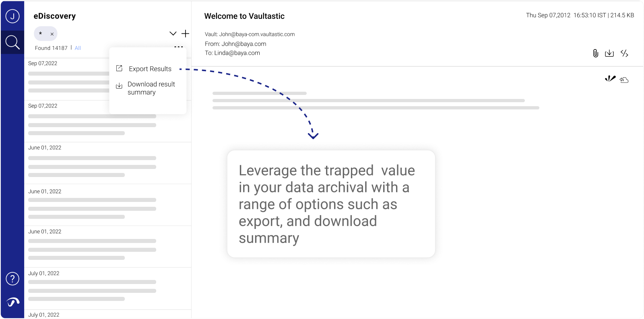Remove the asterisk search filter chip
Viewport: 644px width, 319px height.
[52, 34]
